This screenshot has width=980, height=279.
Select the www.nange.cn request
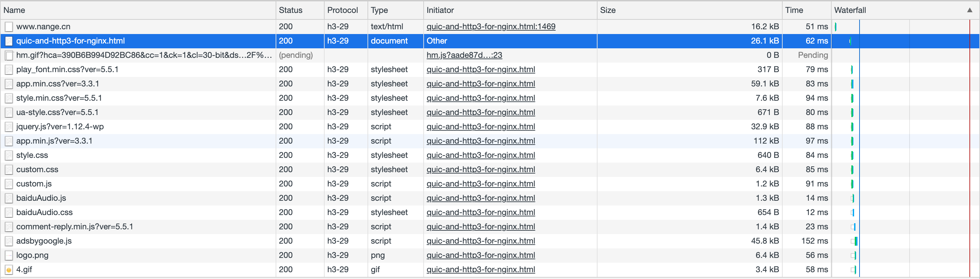[x=43, y=27]
